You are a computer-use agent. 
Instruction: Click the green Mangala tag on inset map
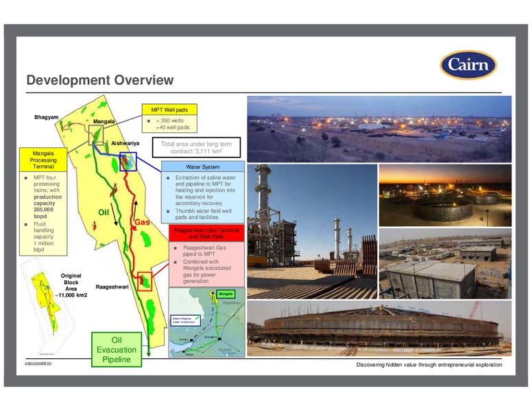pyautogui.click(x=226, y=294)
